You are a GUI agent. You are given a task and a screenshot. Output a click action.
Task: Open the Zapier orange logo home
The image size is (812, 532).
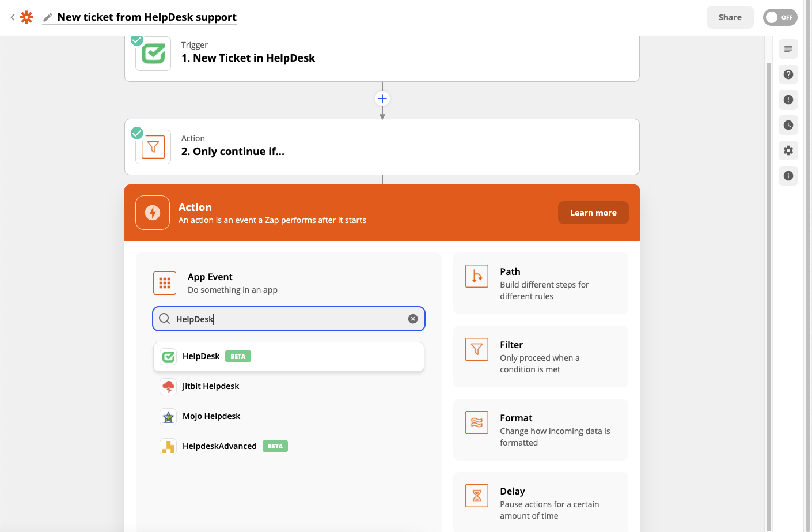pyautogui.click(x=26, y=17)
